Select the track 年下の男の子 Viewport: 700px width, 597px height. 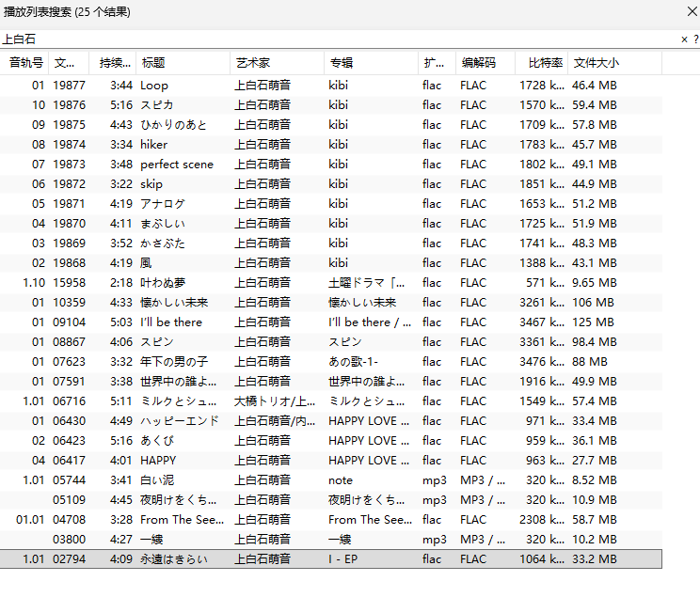[174, 361]
